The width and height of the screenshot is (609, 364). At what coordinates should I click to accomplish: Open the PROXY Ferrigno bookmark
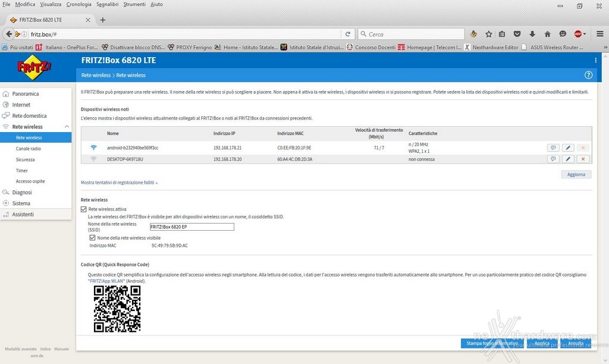pos(190,48)
